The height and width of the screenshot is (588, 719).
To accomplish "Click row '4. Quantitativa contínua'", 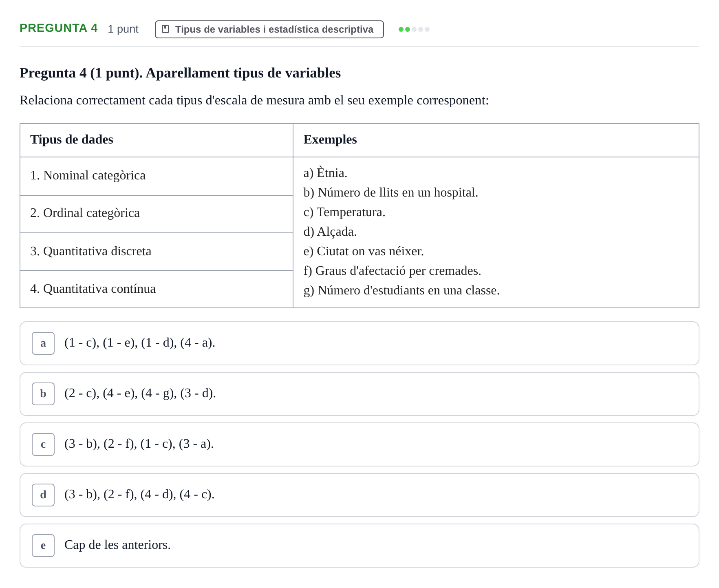I will pyautogui.click(x=157, y=289).
